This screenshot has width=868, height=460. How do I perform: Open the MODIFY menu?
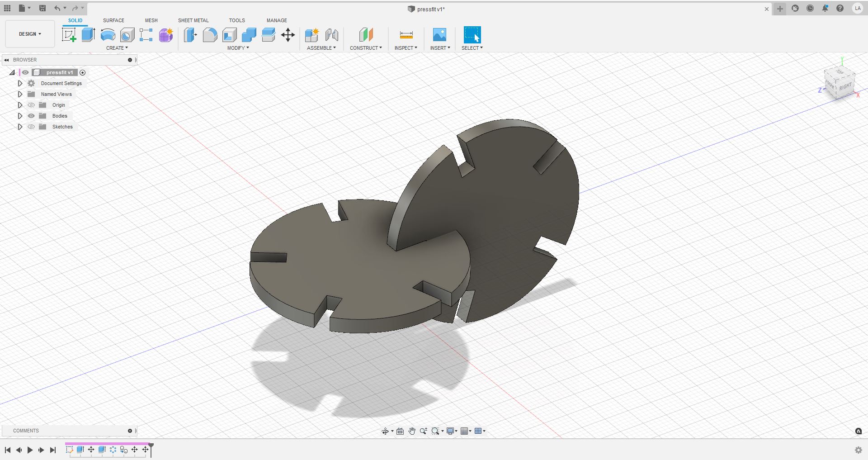238,48
